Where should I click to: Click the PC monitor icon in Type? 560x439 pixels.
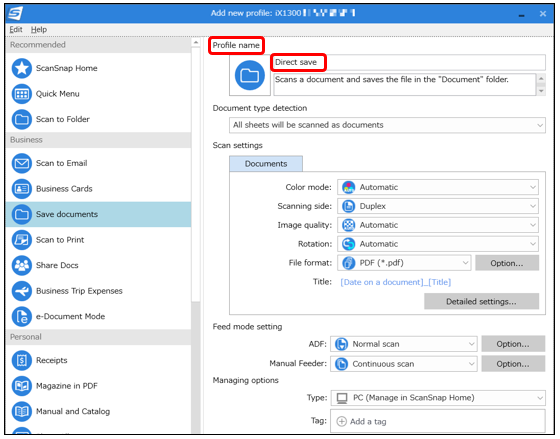coord(342,398)
